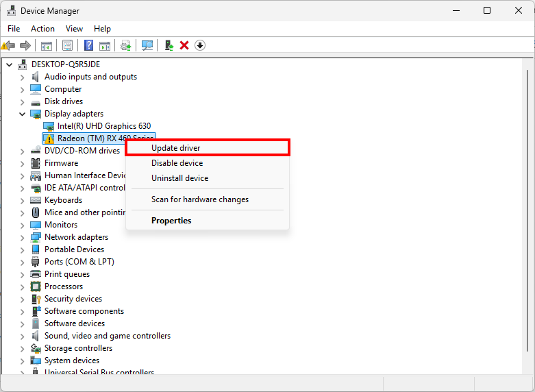Choose Update driver from the context menu
This screenshot has height=392, width=535.
[175, 148]
